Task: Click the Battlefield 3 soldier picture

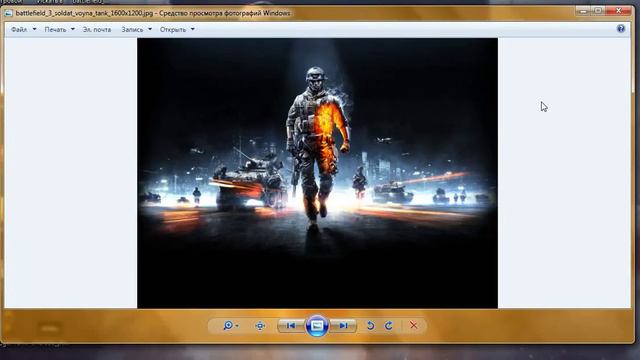Action: coord(317,173)
